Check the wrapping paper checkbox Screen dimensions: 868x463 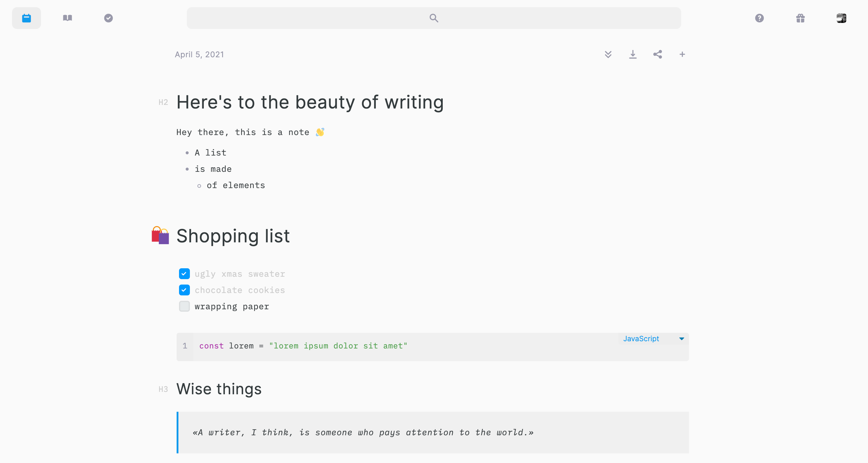coord(184,306)
